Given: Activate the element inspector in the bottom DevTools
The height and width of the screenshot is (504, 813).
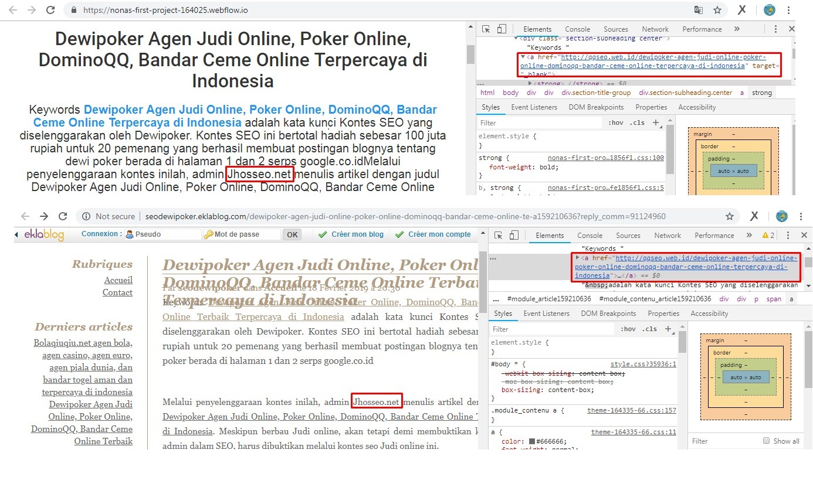Looking at the screenshot, I should (x=498, y=235).
